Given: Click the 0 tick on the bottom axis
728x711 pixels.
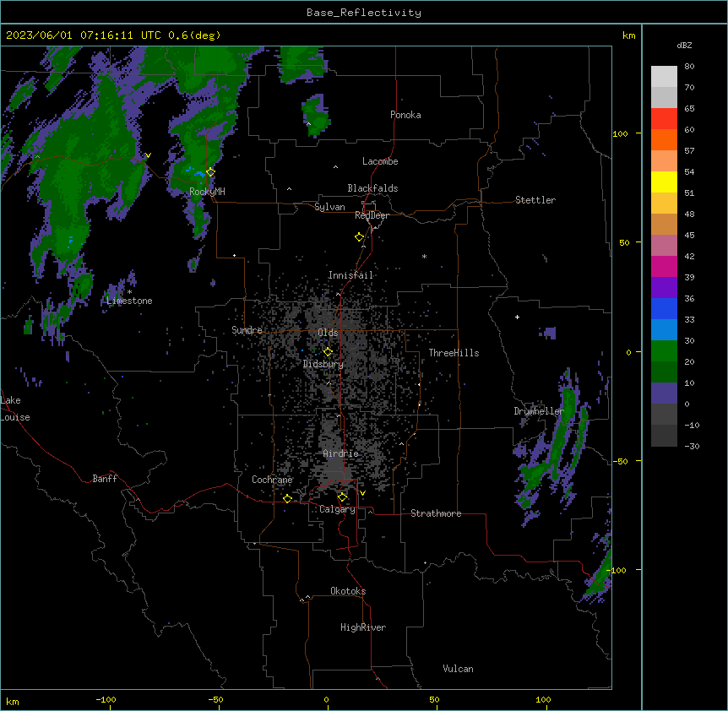Looking at the screenshot, I should (x=326, y=699).
